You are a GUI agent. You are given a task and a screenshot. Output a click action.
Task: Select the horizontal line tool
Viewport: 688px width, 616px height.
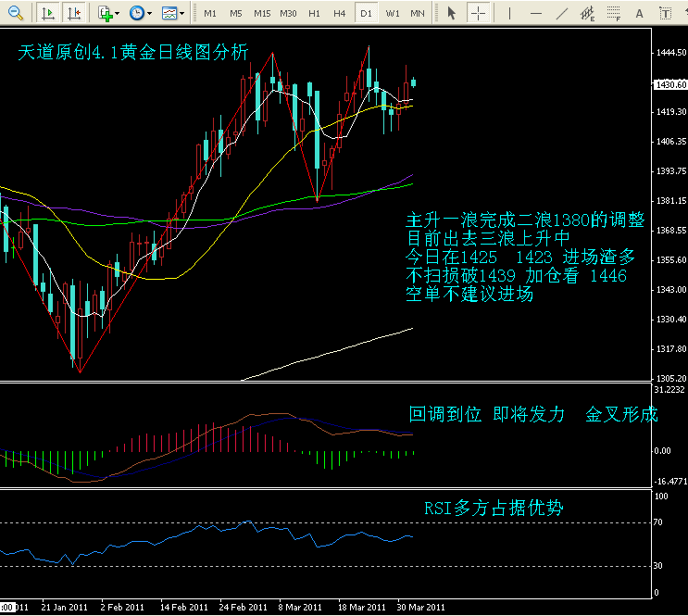coord(536,14)
